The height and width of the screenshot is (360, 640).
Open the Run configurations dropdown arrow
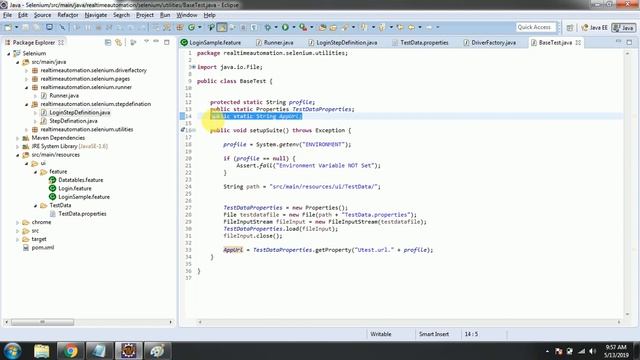[x=293, y=27]
